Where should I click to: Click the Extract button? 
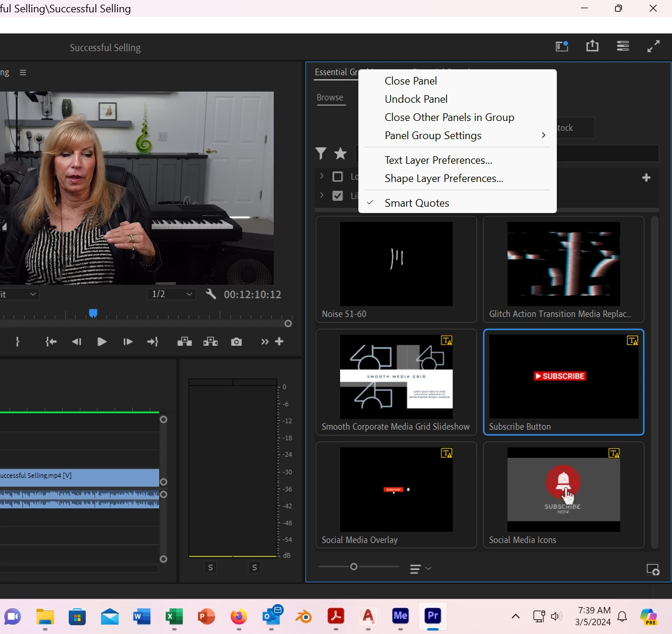click(x=210, y=342)
